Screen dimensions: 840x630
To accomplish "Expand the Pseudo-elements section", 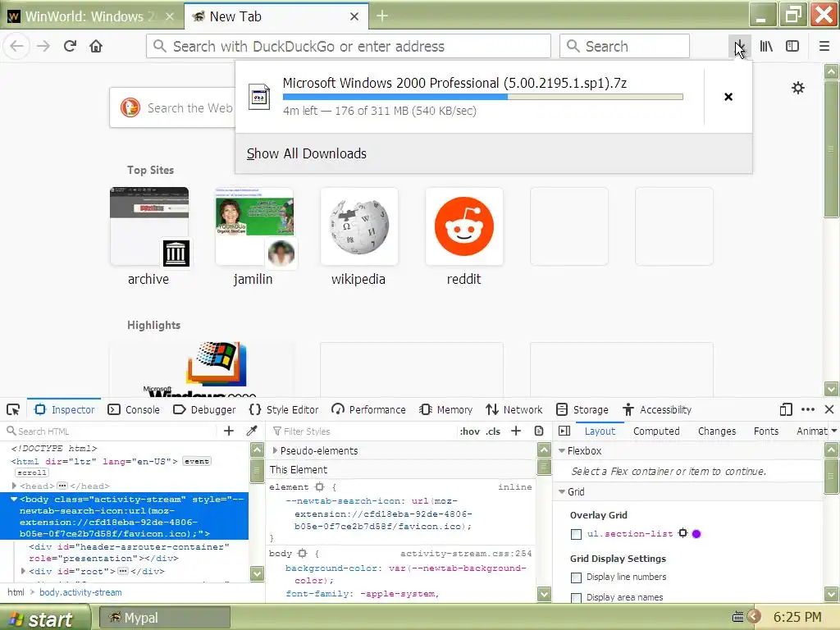I will 276,450.
